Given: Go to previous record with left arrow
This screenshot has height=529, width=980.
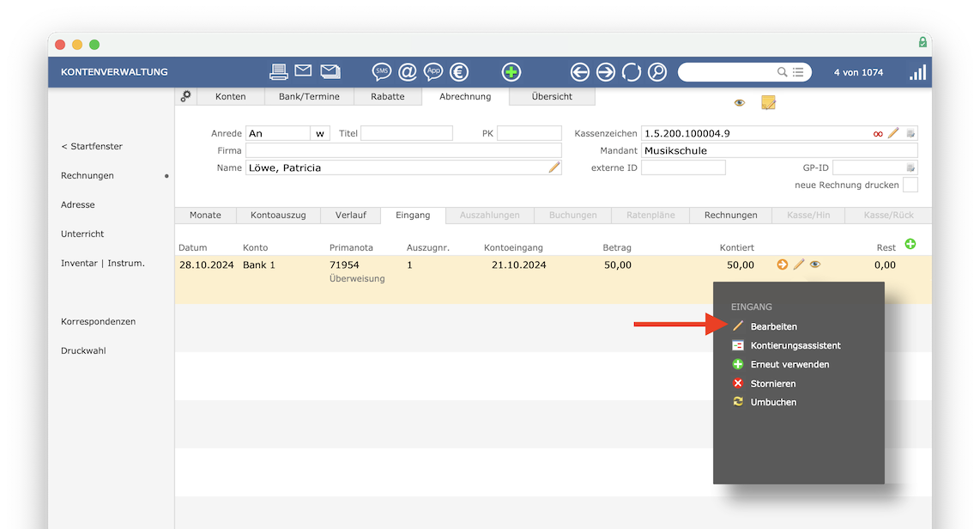Looking at the screenshot, I should tap(580, 72).
